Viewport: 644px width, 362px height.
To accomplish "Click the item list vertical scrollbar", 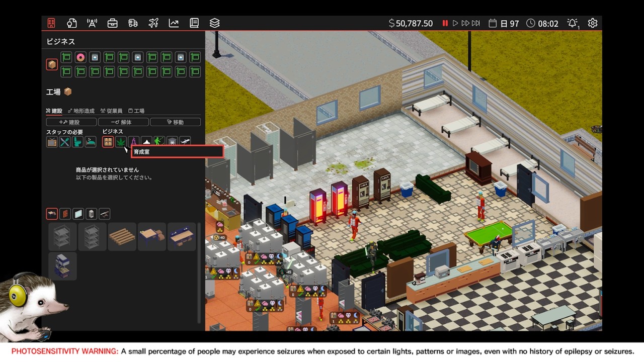I will pos(200,273).
